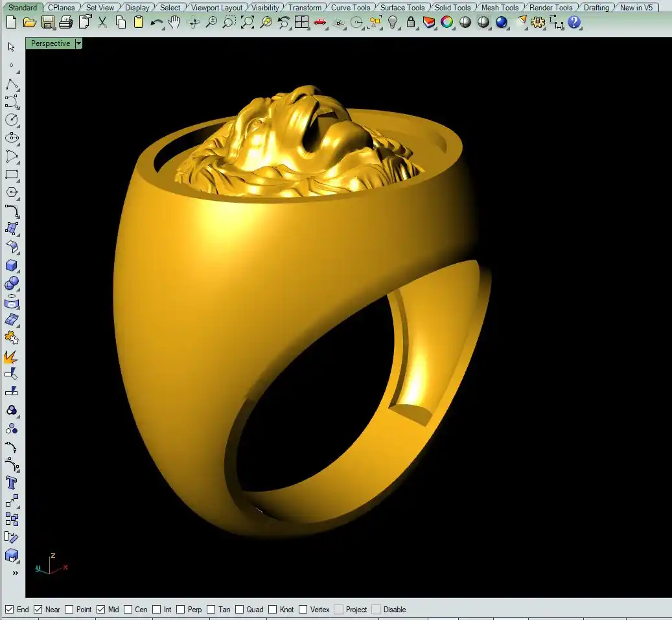Enable the Cen object snap

point(128,610)
